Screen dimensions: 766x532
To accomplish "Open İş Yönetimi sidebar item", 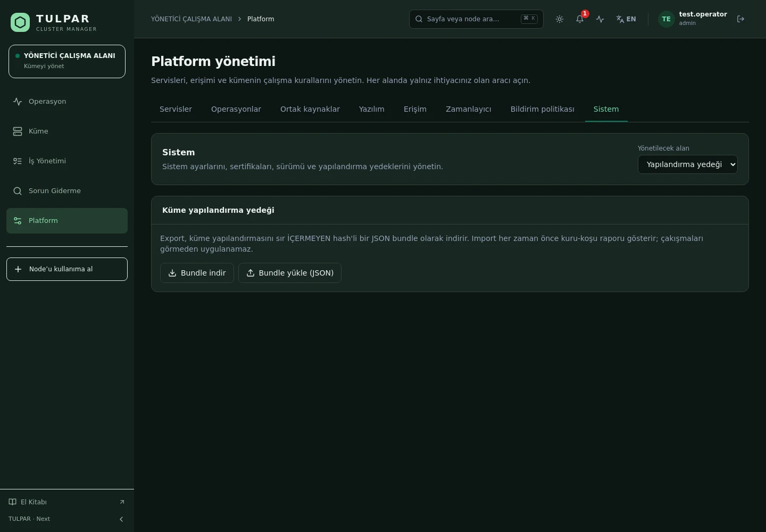I will coord(67,161).
